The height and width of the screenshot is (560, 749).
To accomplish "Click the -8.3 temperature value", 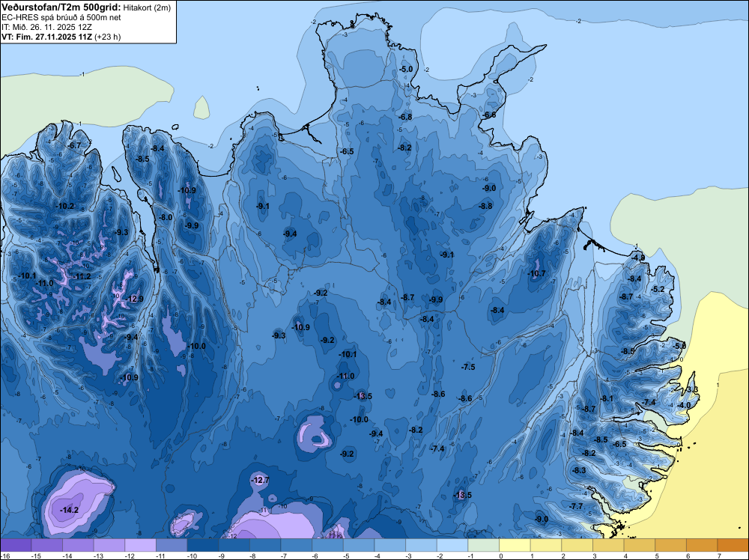I will pyautogui.click(x=579, y=470).
